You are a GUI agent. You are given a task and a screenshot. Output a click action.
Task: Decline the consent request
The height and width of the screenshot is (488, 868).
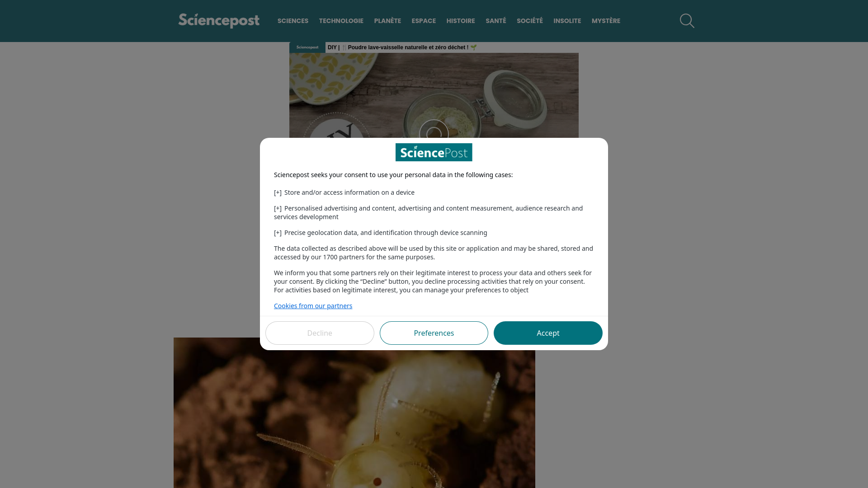320,333
